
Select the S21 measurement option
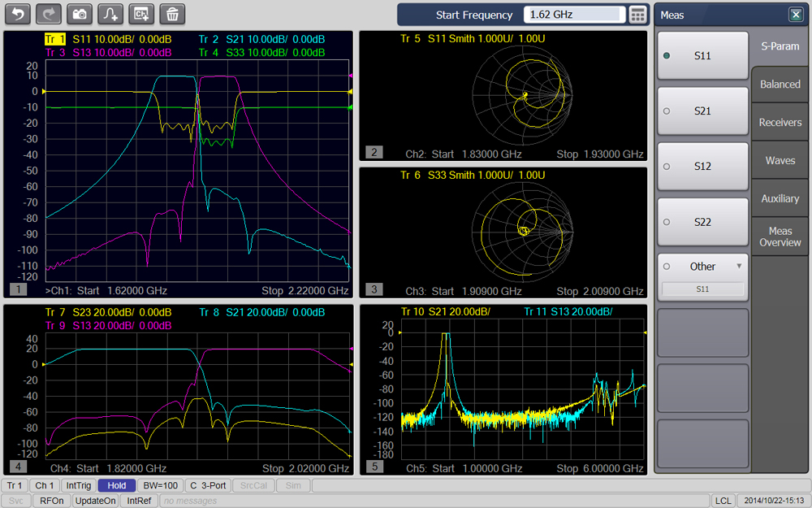point(702,111)
